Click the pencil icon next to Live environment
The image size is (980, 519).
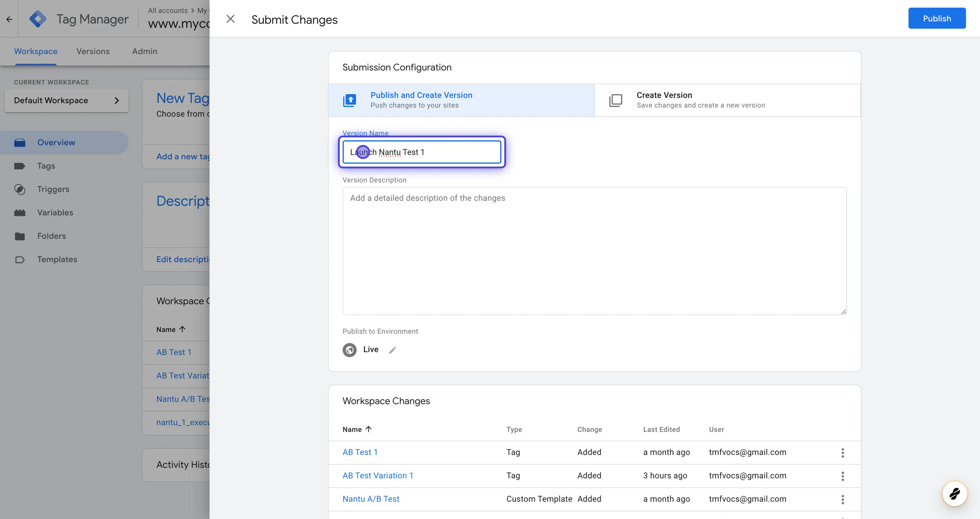pyautogui.click(x=393, y=350)
